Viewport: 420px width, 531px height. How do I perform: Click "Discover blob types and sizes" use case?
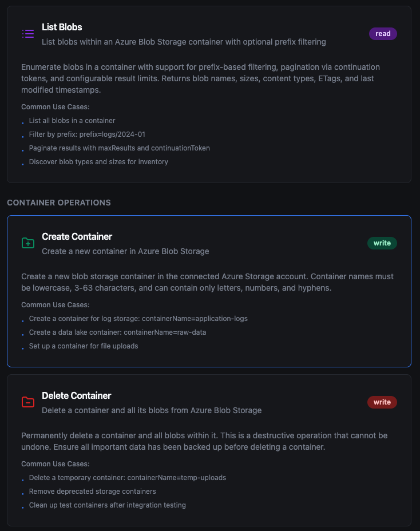point(98,162)
